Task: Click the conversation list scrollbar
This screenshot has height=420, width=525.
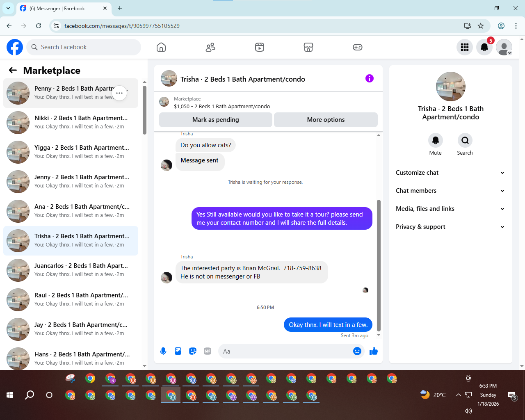Action: [x=144, y=110]
